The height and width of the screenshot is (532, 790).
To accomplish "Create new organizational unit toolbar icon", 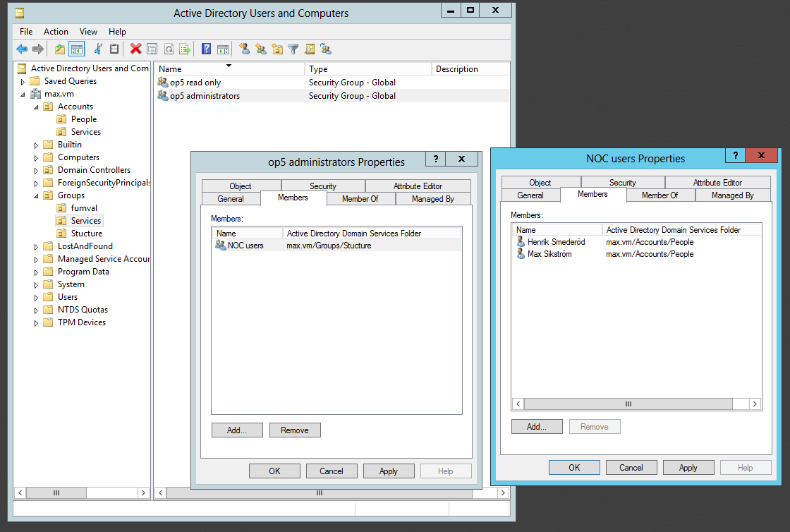I will click(x=277, y=49).
